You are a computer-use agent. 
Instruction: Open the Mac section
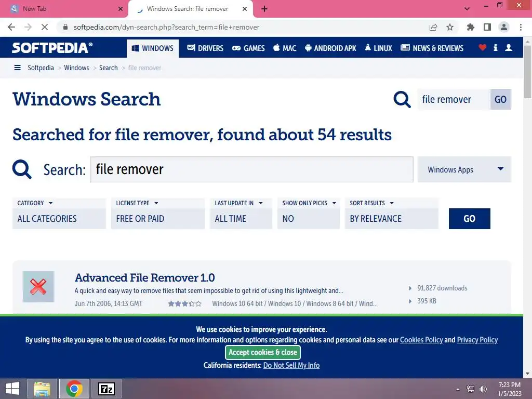285,48
